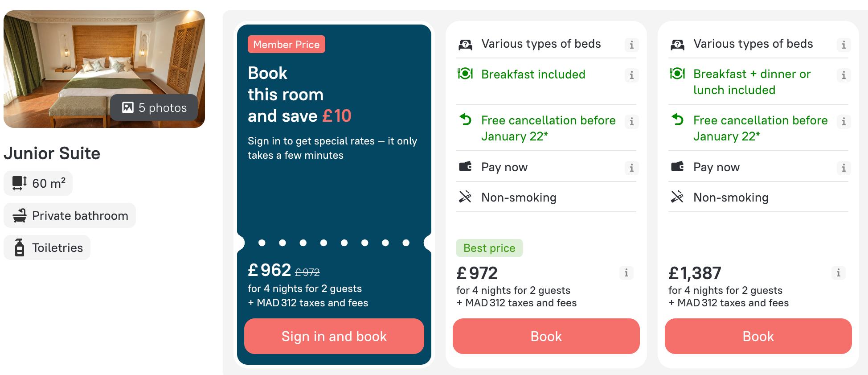Open info icon beside £972 price
Screen dimensions: 868x375
(x=626, y=273)
